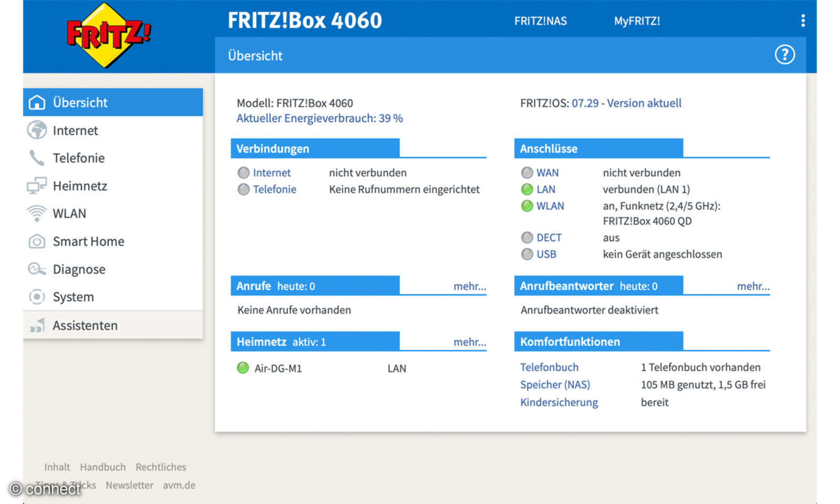Switch to FRITZ!NAS
The image size is (840, 504).
[x=540, y=21]
